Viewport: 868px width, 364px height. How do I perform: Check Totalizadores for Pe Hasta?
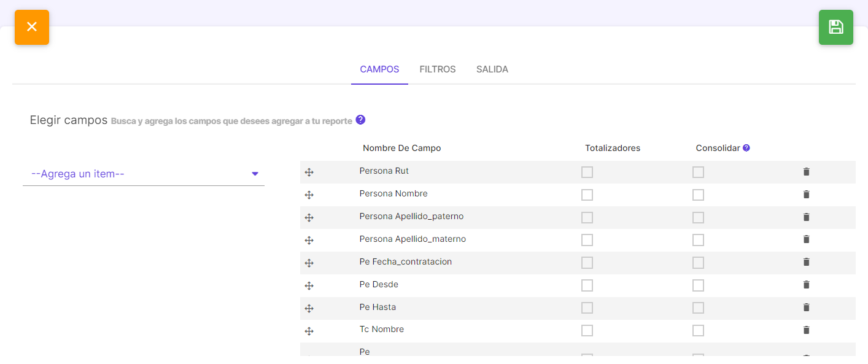[587, 308]
